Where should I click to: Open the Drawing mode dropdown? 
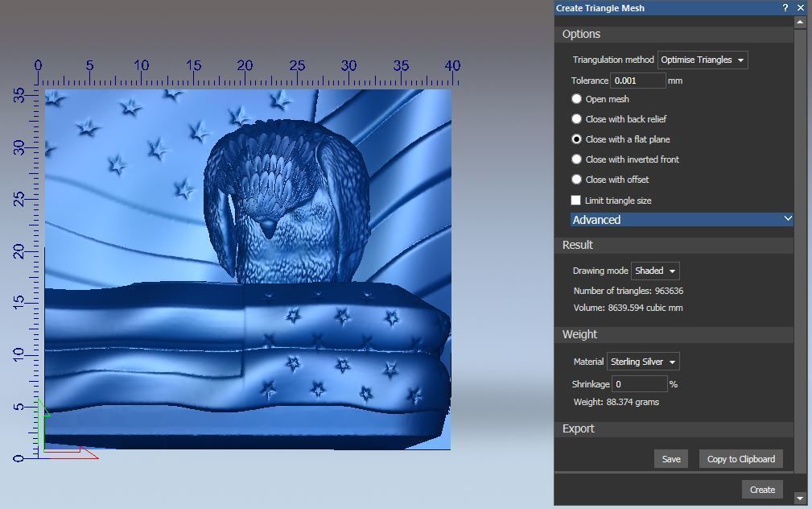(x=655, y=271)
